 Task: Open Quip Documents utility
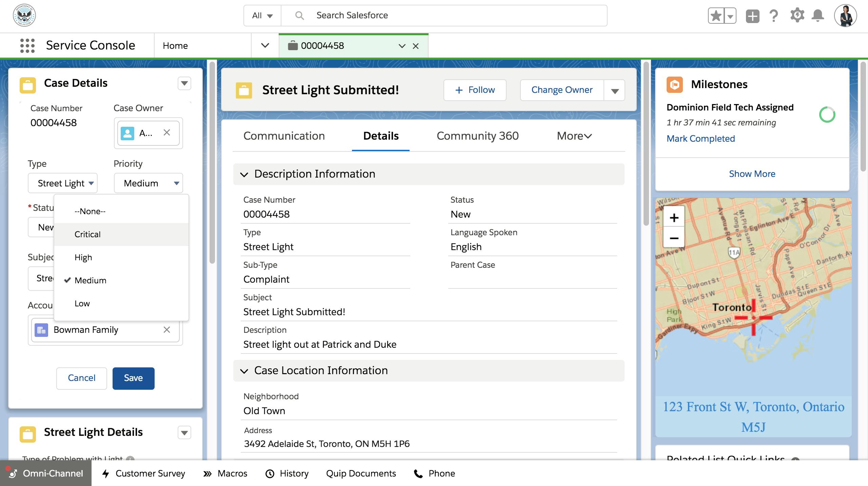[361, 473]
